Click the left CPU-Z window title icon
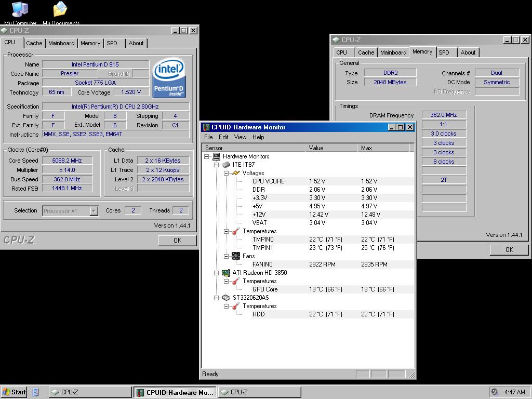This screenshot has width=532, height=399. pyautogui.click(x=4, y=31)
